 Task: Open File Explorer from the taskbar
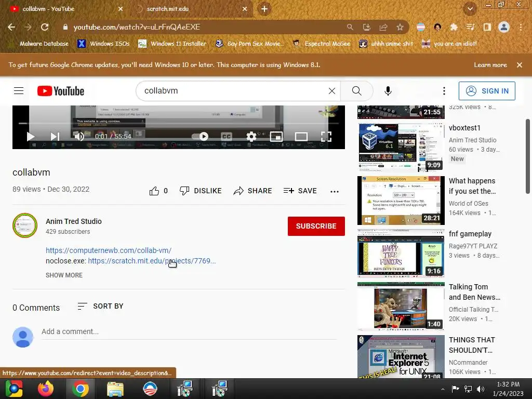[x=115, y=389]
